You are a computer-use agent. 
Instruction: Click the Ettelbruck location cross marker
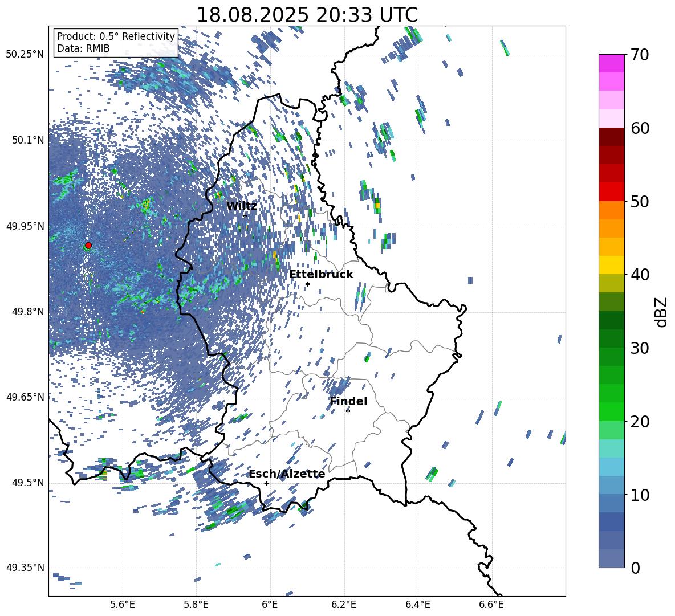point(307,284)
